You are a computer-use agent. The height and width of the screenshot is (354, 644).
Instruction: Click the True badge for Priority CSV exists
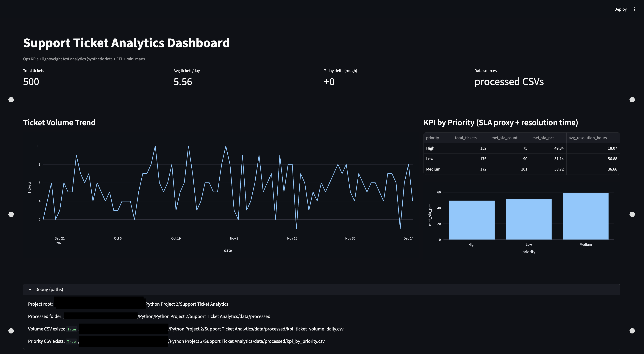click(x=71, y=341)
